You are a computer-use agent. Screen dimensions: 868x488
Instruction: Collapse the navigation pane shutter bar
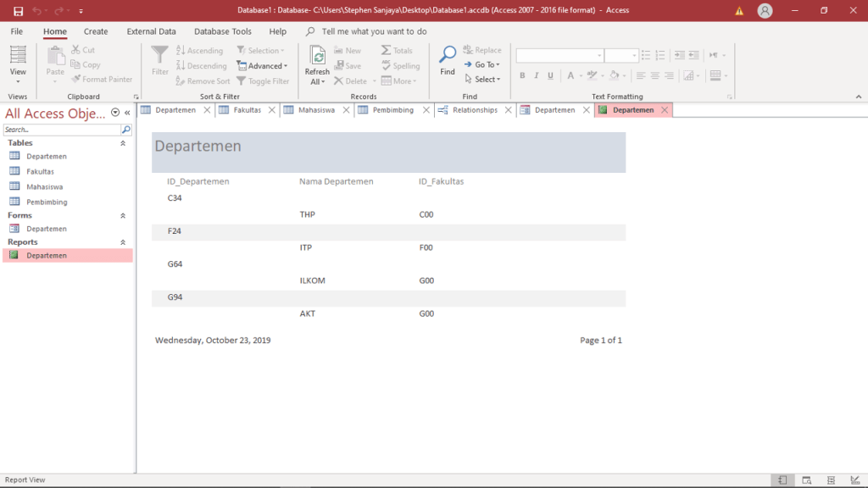127,113
